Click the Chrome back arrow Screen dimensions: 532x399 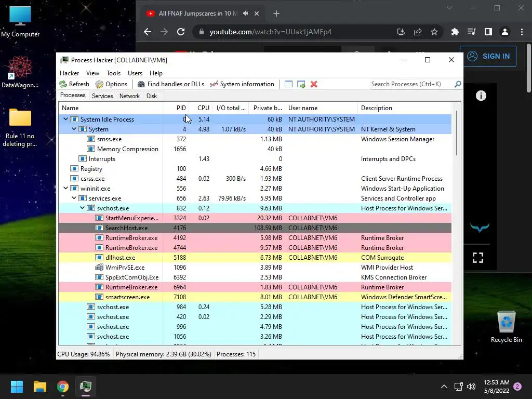(147, 32)
